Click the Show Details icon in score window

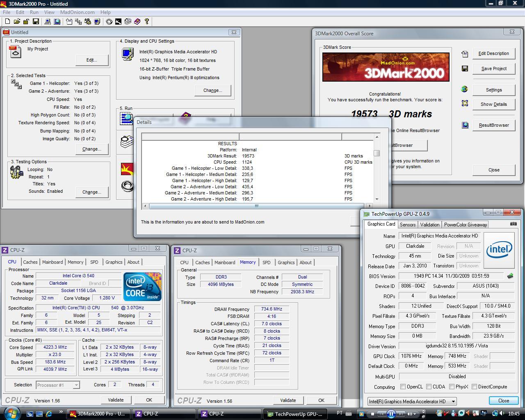tap(465, 103)
